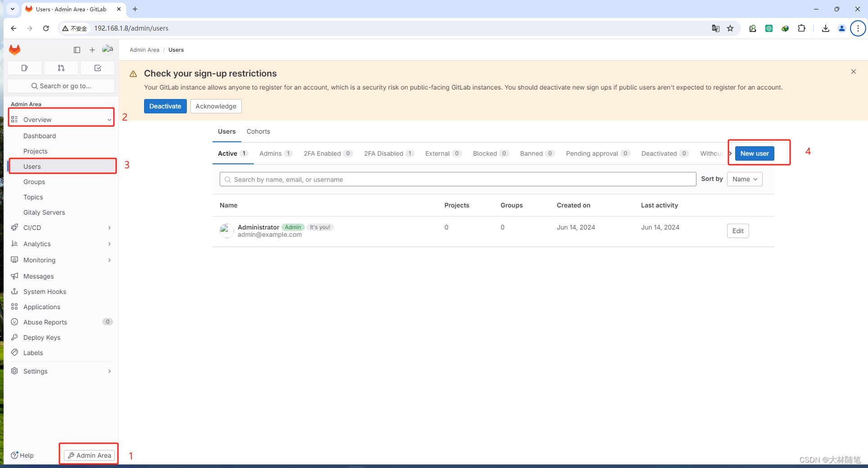Screen dimensions: 868x468
Task: Open the Sort by Name dropdown
Action: click(x=744, y=179)
